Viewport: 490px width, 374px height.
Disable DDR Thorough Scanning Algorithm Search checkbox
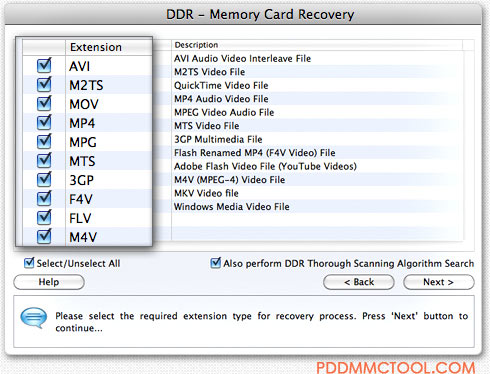(216, 263)
